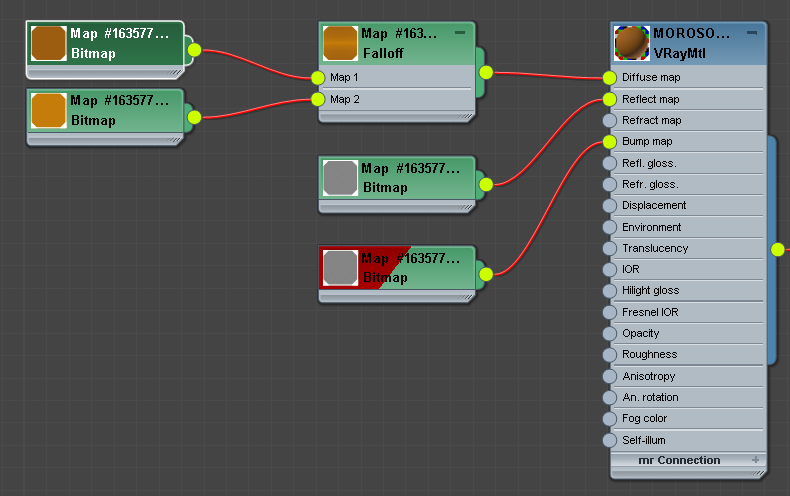The image size is (790, 496).
Task: Click the Anisotropy input socket
Action: tap(610, 377)
